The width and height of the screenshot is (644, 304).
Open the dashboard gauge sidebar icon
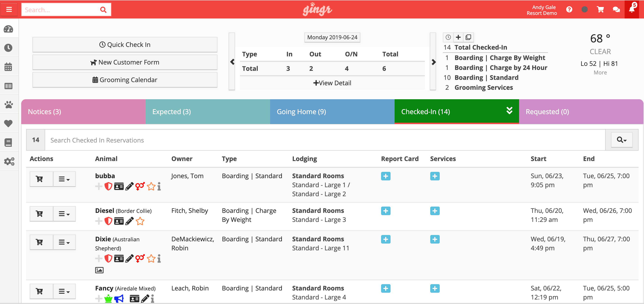tap(9, 29)
